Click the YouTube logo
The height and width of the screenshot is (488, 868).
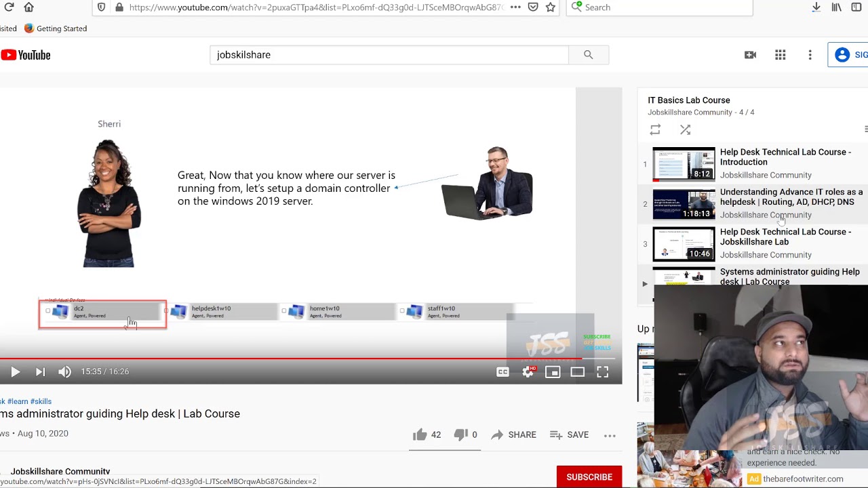coord(26,55)
